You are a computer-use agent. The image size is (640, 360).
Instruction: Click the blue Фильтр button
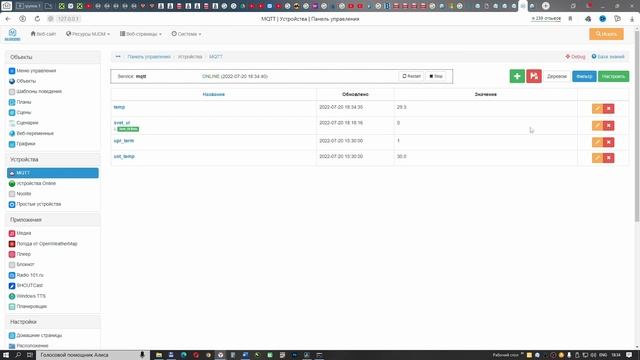point(584,76)
